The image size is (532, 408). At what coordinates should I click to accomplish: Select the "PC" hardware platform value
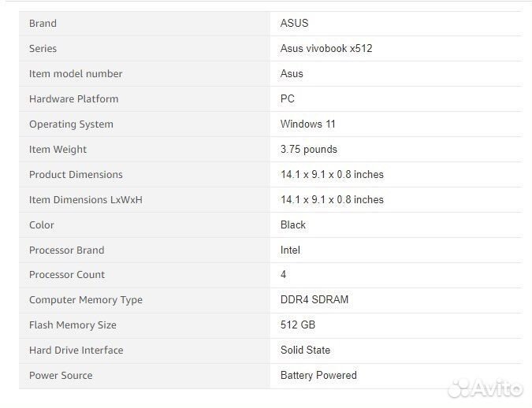pos(287,99)
